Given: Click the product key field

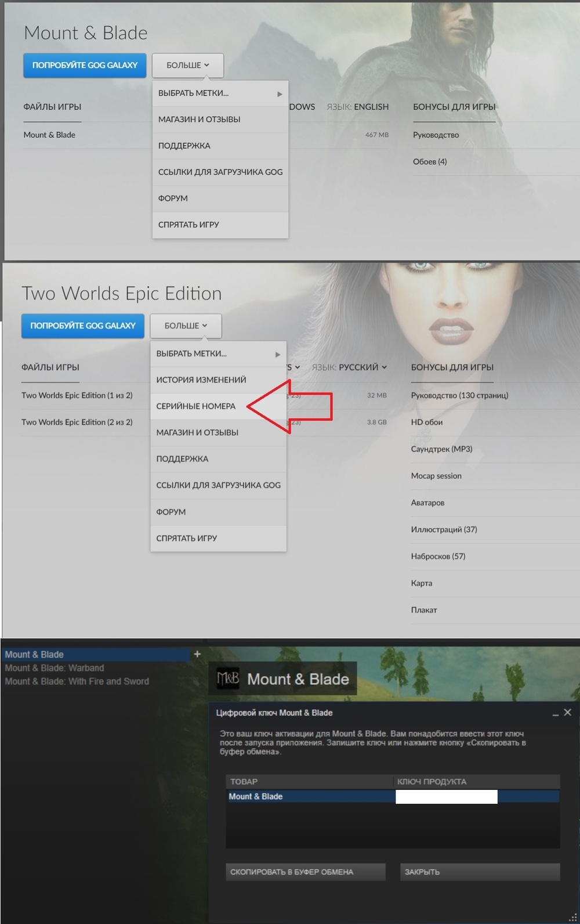Looking at the screenshot, I should pyautogui.click(x=446, y=797).
